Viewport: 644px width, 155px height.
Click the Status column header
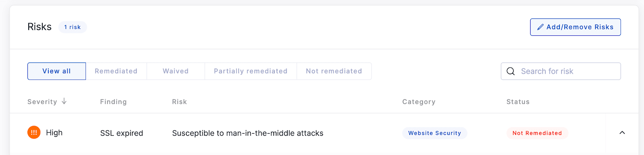[518, 102]
